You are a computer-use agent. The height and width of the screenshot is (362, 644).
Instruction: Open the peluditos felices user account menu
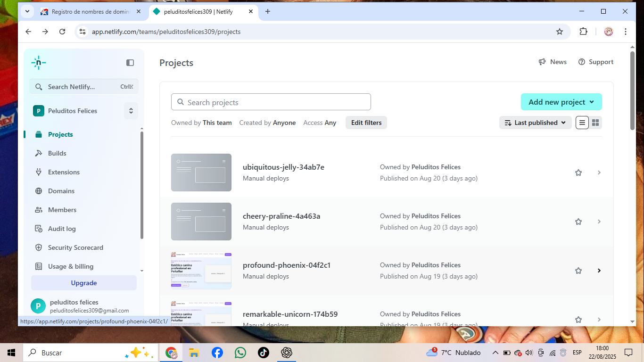click(x=84, y=306)
